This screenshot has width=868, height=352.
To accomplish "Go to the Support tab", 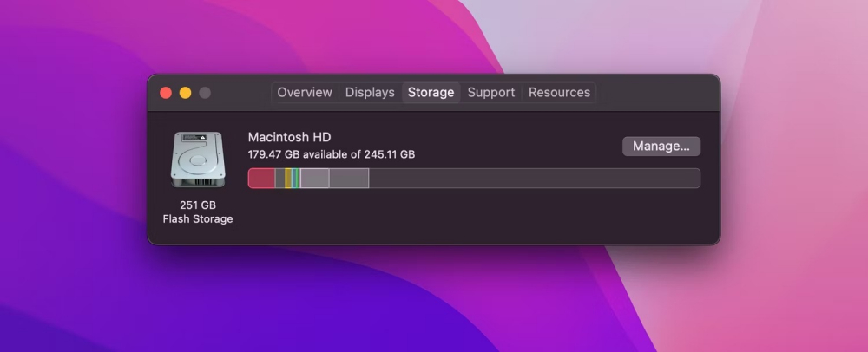I will pyautogui.click(x=491, y=93).
